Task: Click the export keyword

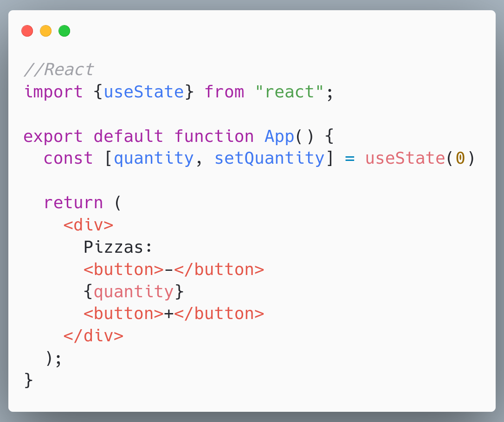Action: (53, 136)
